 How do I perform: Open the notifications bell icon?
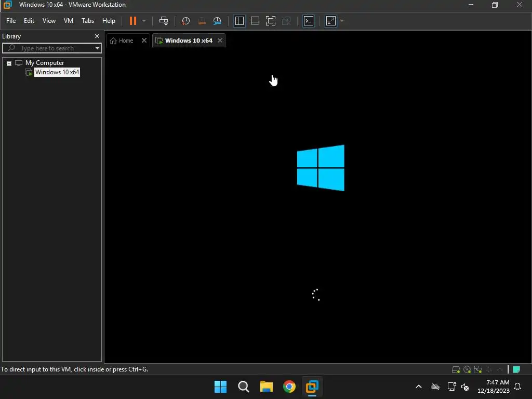[x=517, y=387]
